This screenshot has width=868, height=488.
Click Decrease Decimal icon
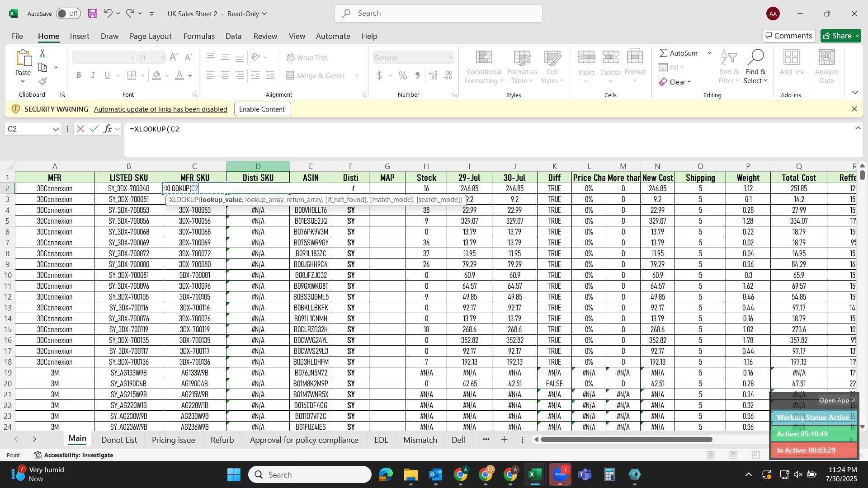(448, 75)
